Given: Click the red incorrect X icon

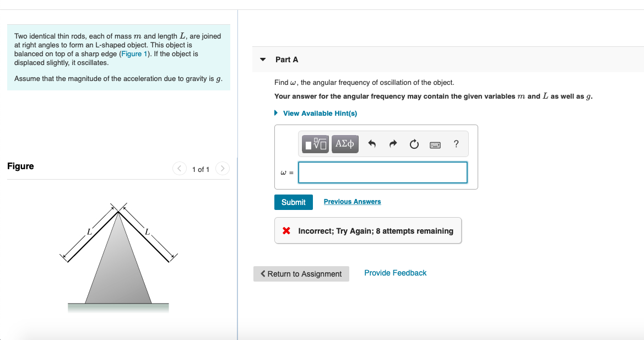Looking at the screenshot, I should pos(285,230).
